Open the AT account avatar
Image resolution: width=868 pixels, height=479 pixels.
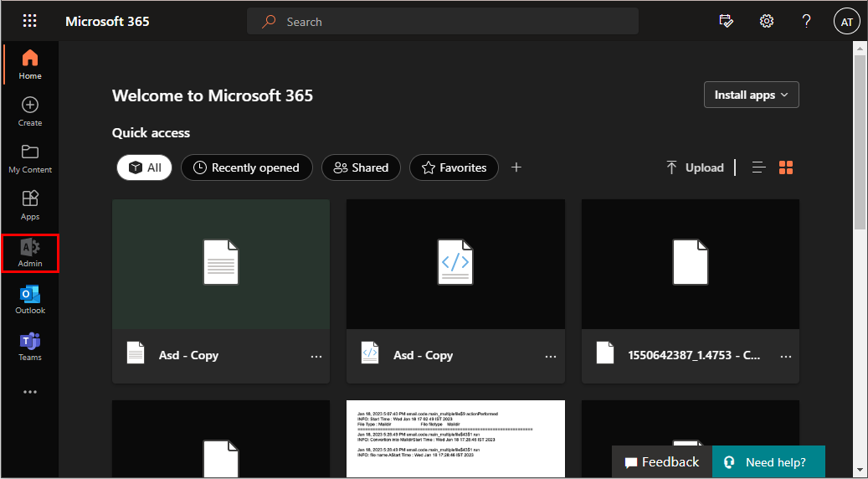tap(846, 22)
